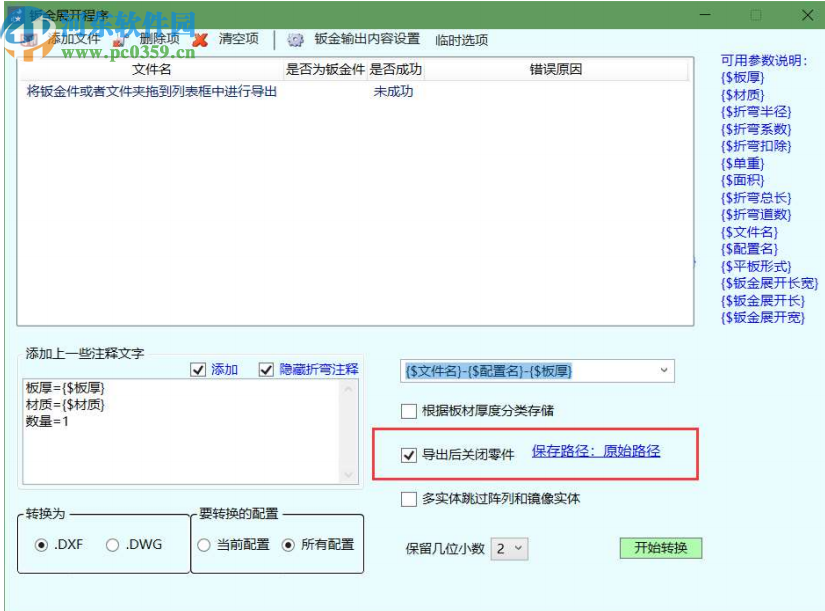Viewport: 825px width, 611px height.
Task: Select the list row 将钣金件或者文件夹拖到列表框中进行导出
Action: pos(152,92)
